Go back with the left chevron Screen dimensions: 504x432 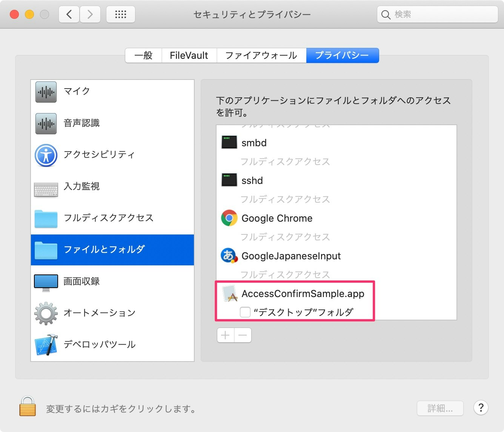(69, 14)
